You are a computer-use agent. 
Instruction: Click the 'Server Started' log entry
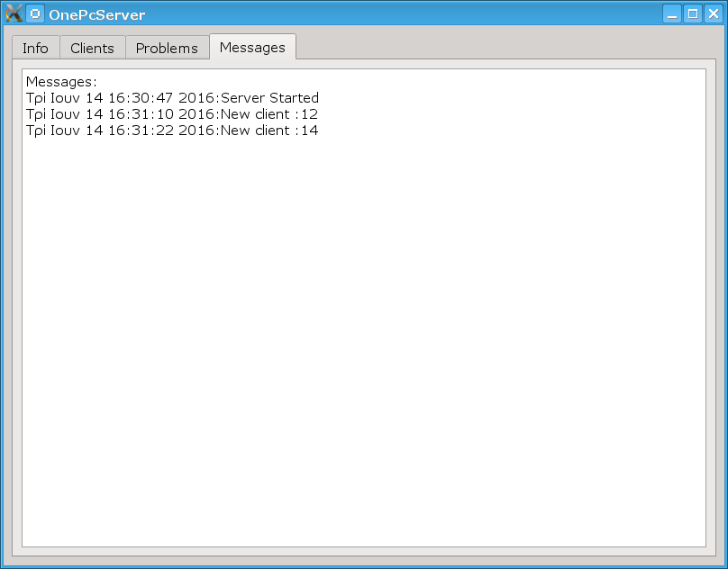pos(173,98)
